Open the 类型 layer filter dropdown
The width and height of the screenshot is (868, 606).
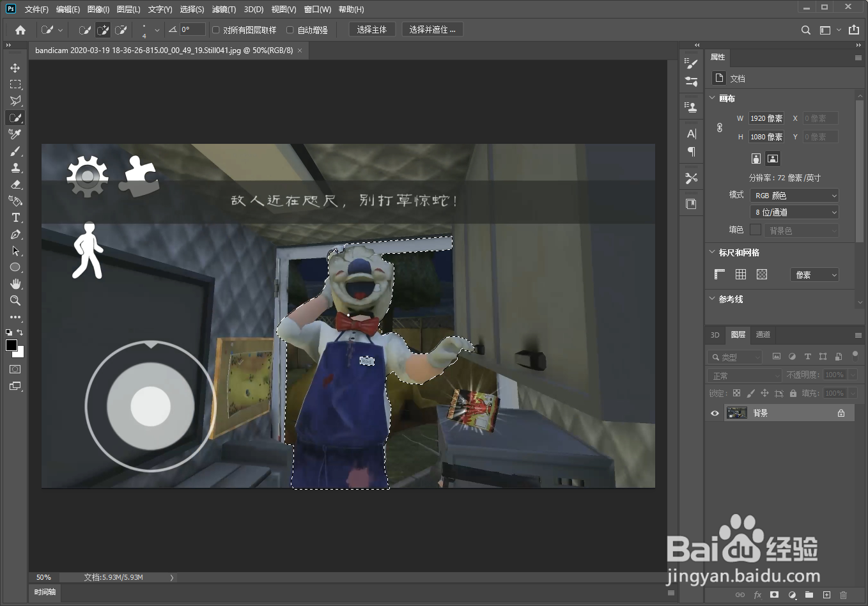point(735,357)
